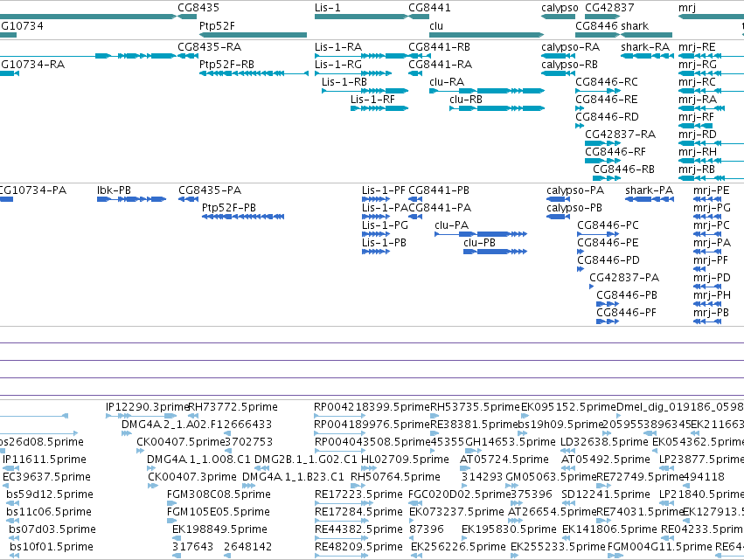Click the Ptp52F-PB protein label
Screen dimensions: 744x560
pyautogui.click(x=229, y=208)
